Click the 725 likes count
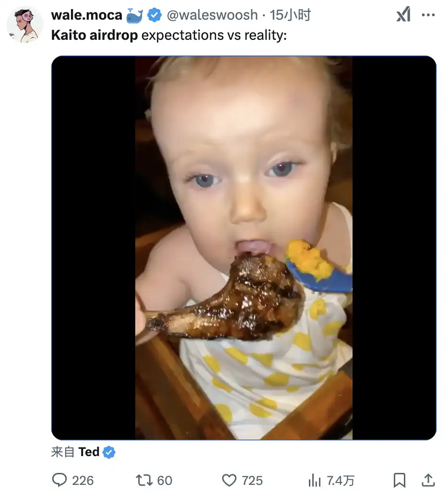The height and width of the screenshot is (494, 448). coord(252,481)
